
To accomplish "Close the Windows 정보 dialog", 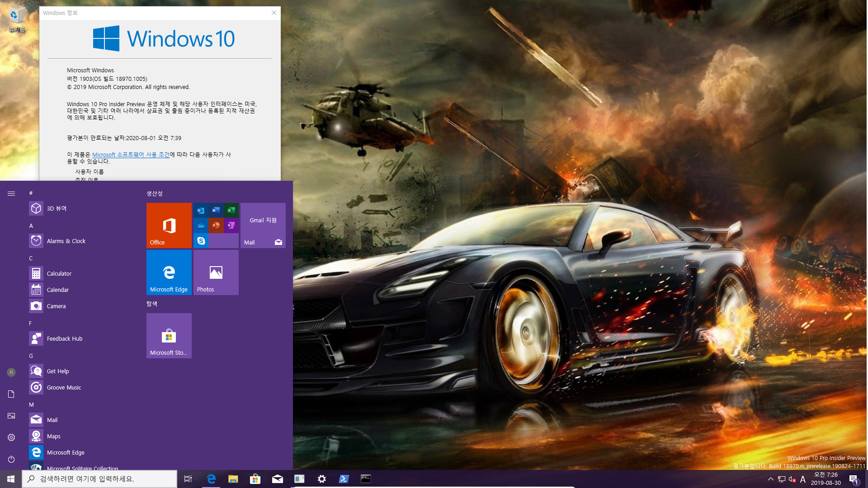I will [274, 13].
